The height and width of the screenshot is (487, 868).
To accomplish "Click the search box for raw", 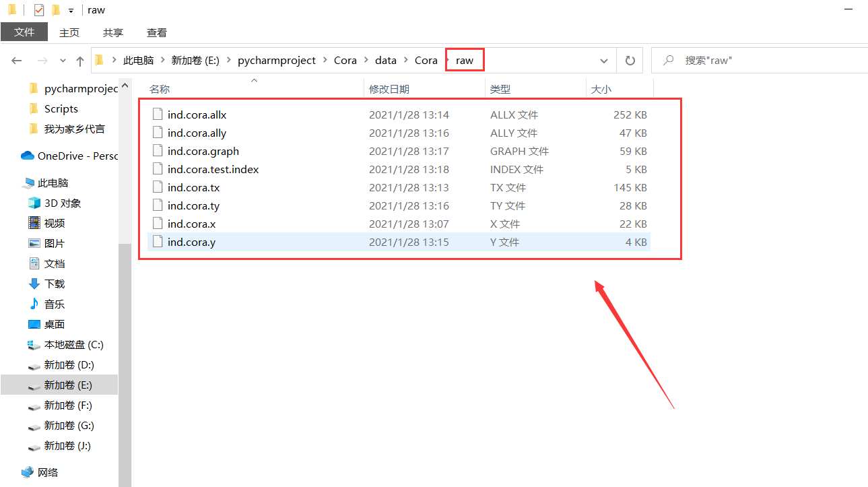I will tap(760, 61).
